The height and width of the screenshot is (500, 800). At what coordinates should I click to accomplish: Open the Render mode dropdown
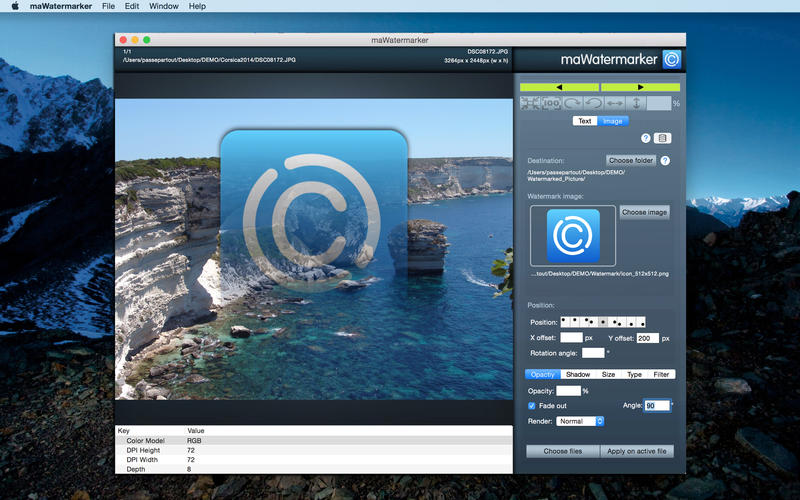pos(580,421)
